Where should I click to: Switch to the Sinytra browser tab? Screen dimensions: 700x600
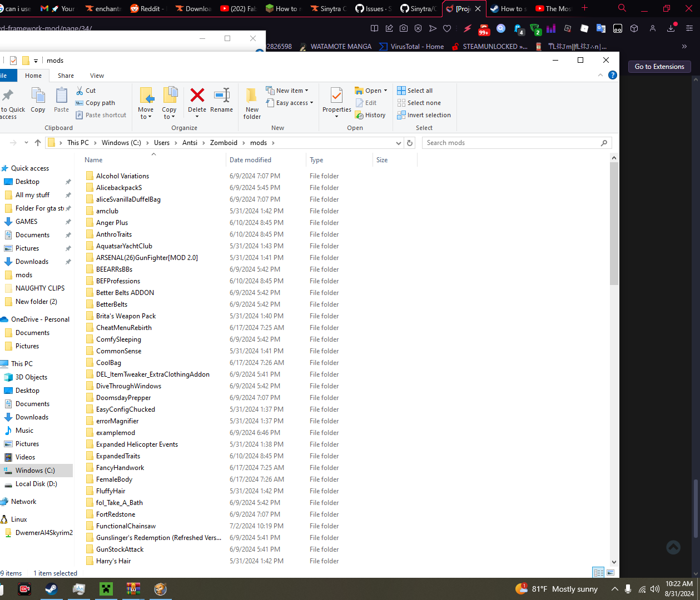click(329, 8)
